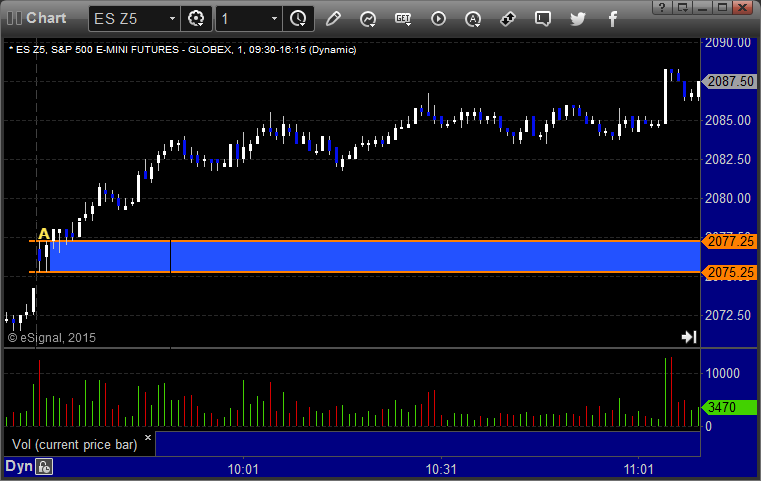
Task: Click the yellow A marker on chart
Action: [x=44, y=233]
